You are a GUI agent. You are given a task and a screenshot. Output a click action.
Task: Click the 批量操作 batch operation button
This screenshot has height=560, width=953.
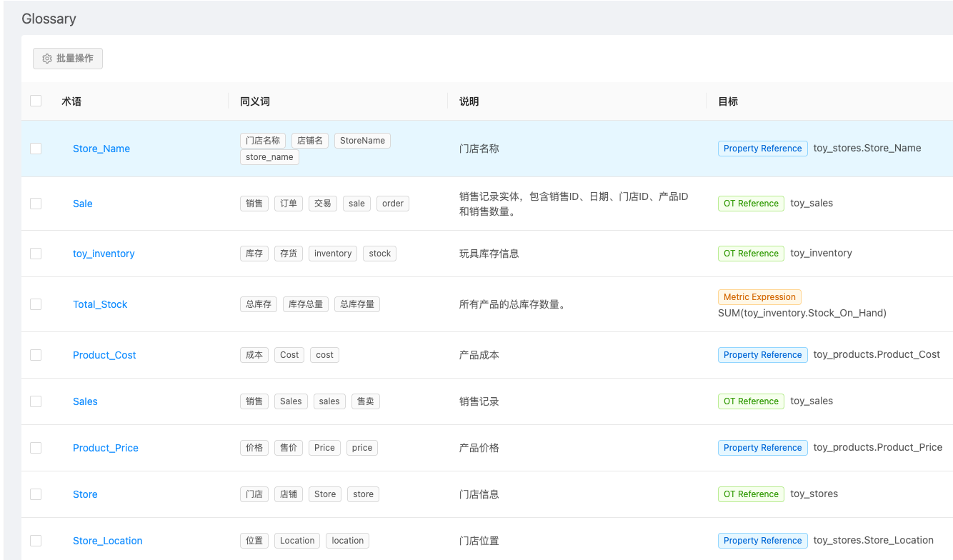68,59
